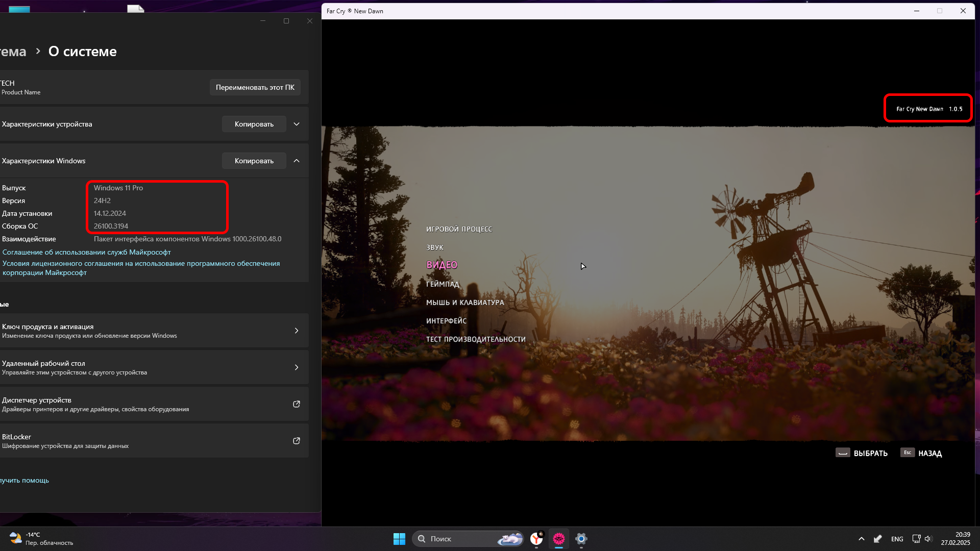Select install date 14.12.2024 text
The width and height of the screenshot is (980, 551).
pyautogui.click(x=110, y=213)
